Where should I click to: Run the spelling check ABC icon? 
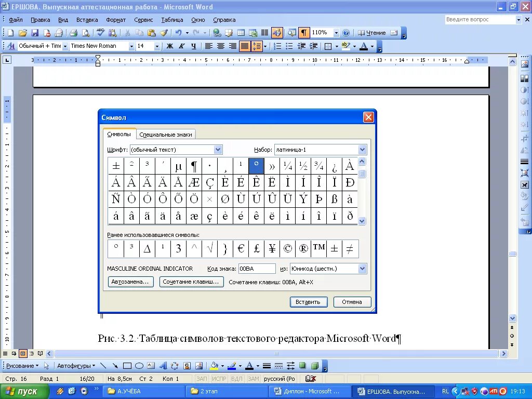pyautogui.click(x=100, y=33)
